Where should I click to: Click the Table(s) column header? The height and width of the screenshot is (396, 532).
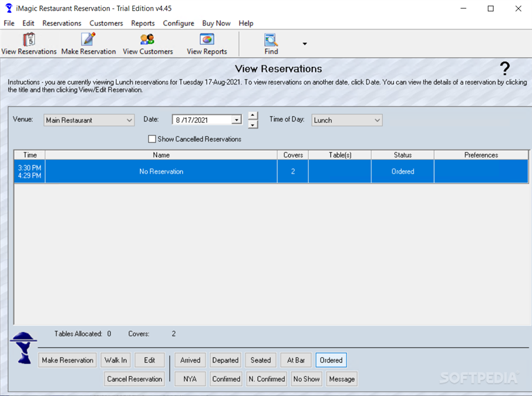339,155
